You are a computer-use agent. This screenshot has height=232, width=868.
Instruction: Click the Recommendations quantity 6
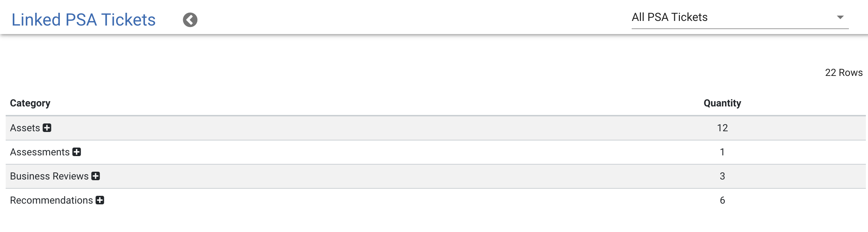[x=722, y=200]
